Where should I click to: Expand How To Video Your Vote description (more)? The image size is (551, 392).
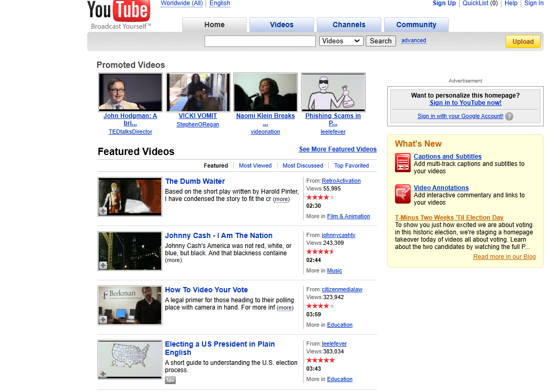tap(285, 308)
